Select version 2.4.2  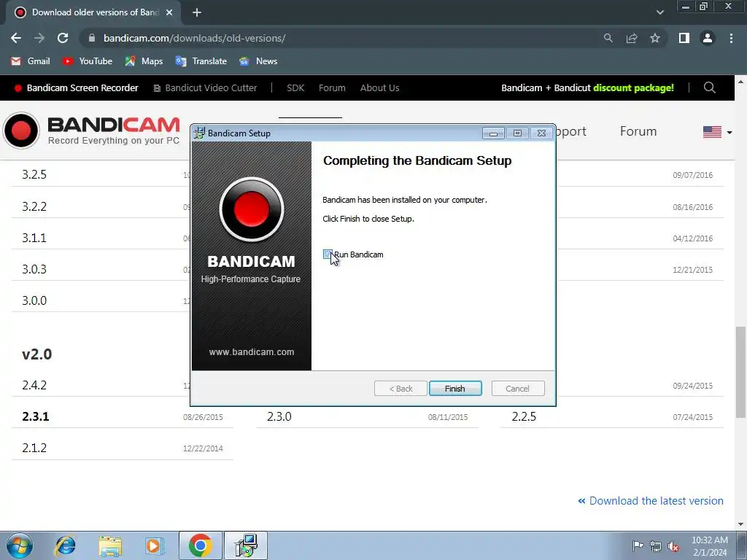coord(34,385)
